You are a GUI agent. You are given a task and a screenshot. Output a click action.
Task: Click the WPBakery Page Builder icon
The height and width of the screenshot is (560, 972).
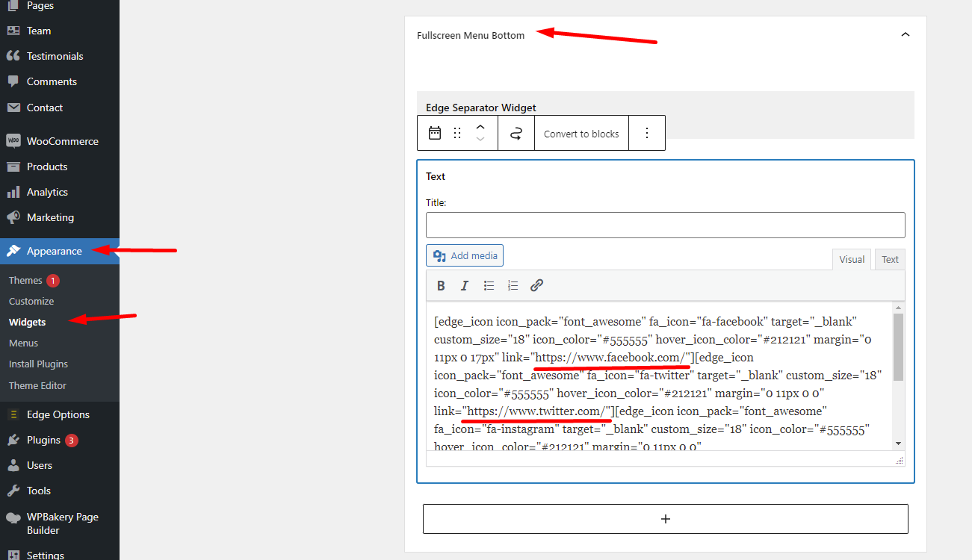pyautogui.click(x=13, y=517)
